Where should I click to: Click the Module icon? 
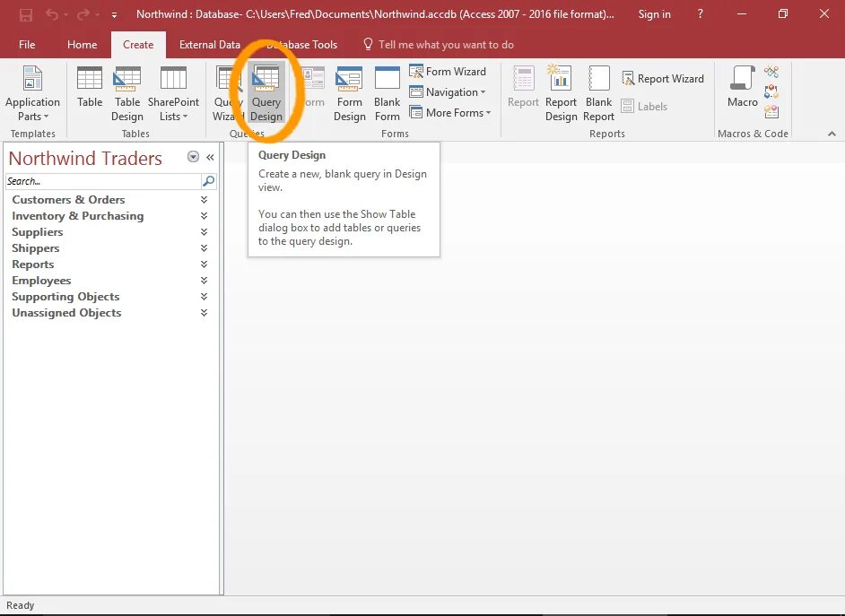coord(771,71)
